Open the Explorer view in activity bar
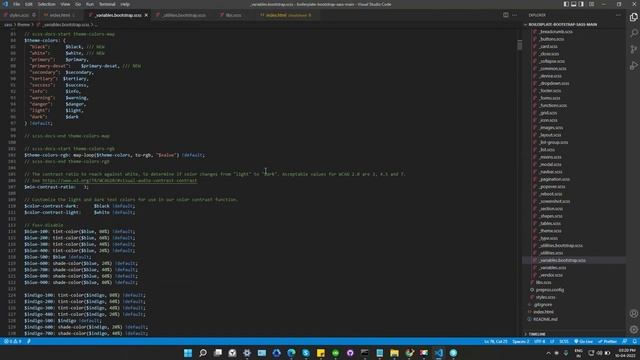Screen dimensions: 640x360 tap(633, 17)
